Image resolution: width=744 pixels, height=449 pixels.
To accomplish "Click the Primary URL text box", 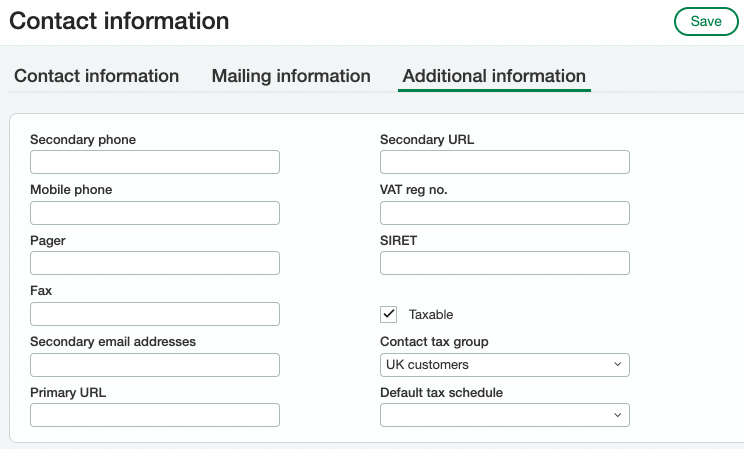I will (155, 415).
